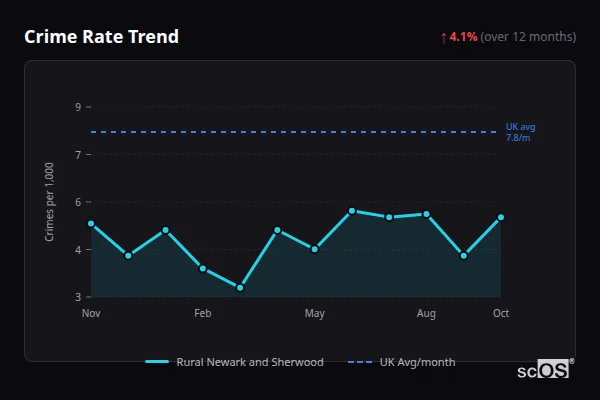Viewport: 600px width, 400px height.
Task: Click the Oct data point on the line
Action: (501, 217)
